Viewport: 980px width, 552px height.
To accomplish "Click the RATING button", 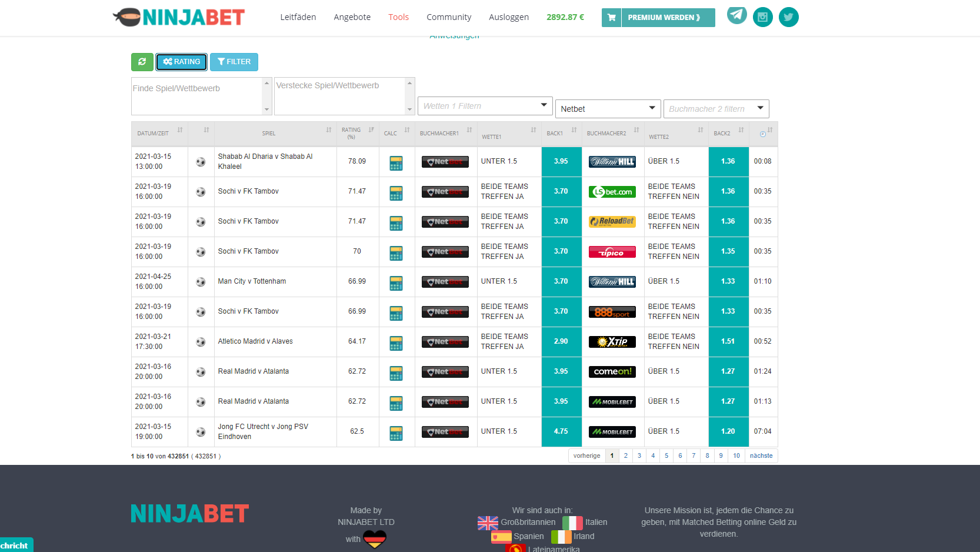I will point(182,62).
